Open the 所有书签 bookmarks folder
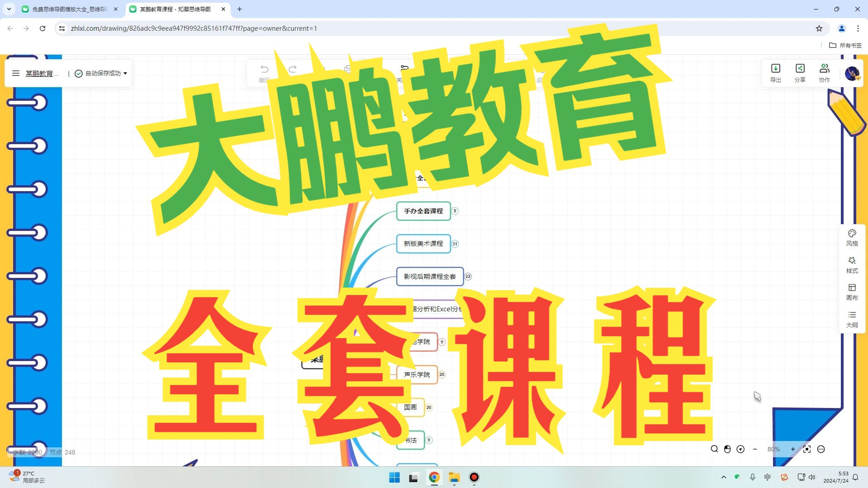Screen dimensions: 868x488 845,45
